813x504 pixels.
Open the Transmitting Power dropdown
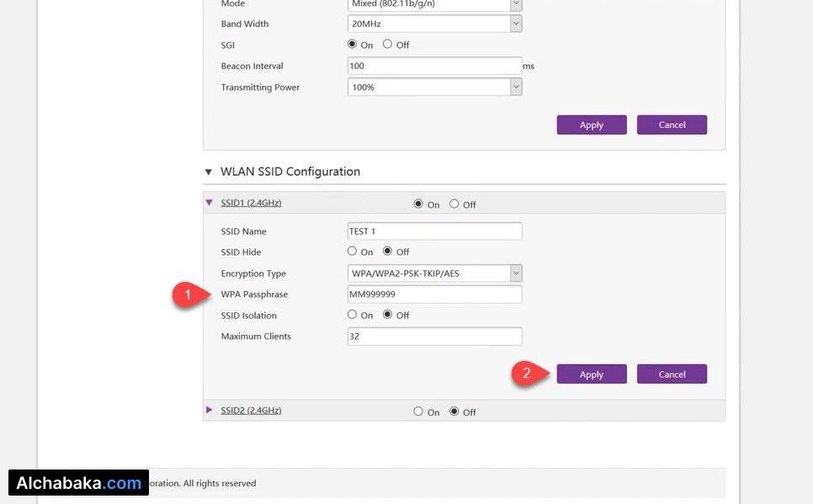(x=516, y=88)
